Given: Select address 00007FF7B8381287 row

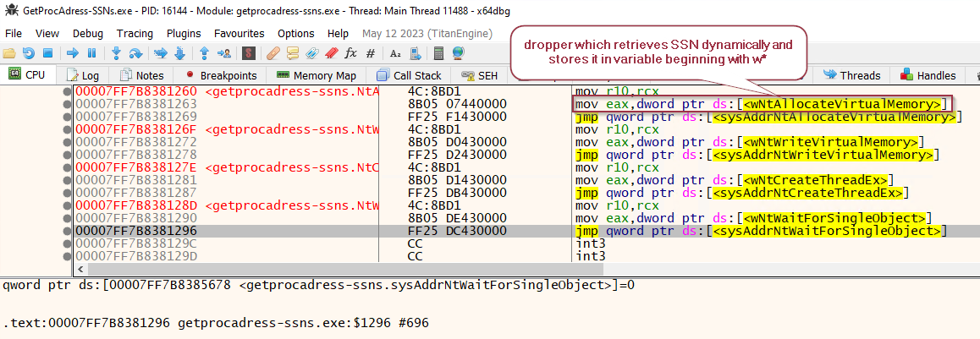Looking at the screenshot, I should [135, 193].
